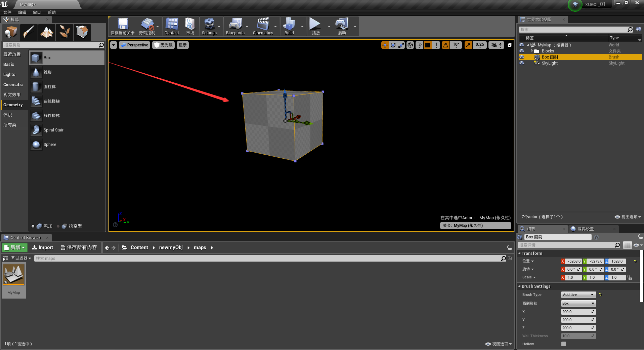Image resolution: width=644 pixels, height=350 pixels.
Task: Toggle visibility of SkyLight in outliner
Action: (x=522, y=63)
